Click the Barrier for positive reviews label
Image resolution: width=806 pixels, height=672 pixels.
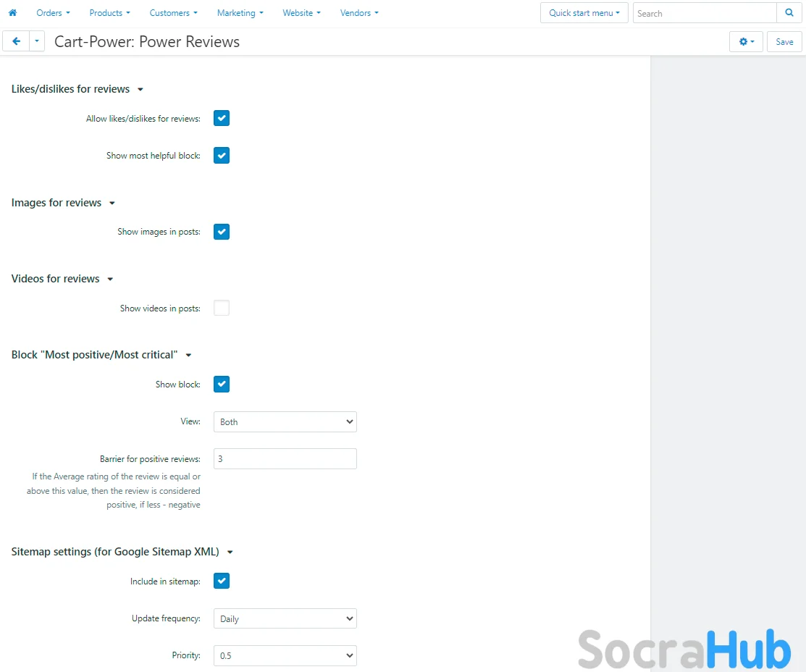coord(150,459)
